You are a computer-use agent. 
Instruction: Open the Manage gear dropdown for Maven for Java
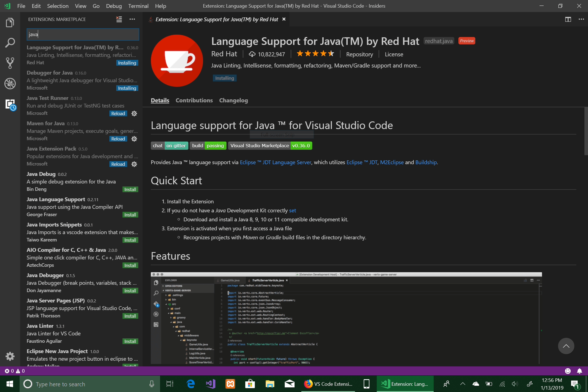pos(134,139)
